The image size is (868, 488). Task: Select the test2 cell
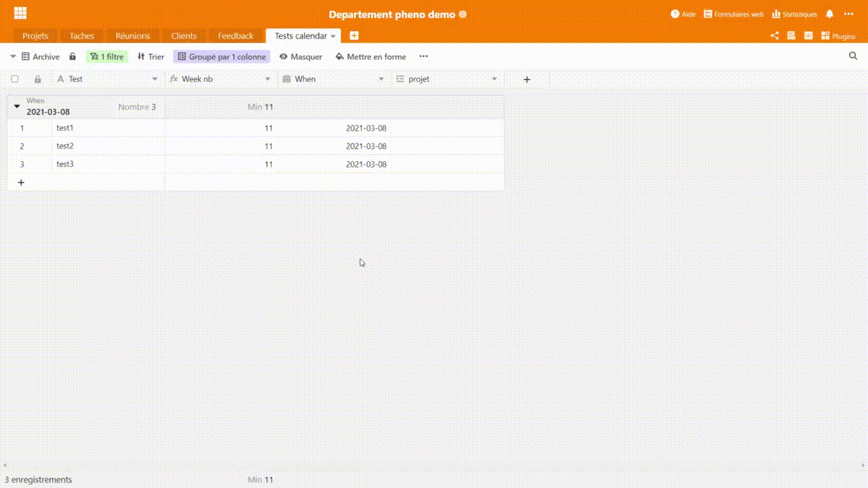(x=107, y=146)
